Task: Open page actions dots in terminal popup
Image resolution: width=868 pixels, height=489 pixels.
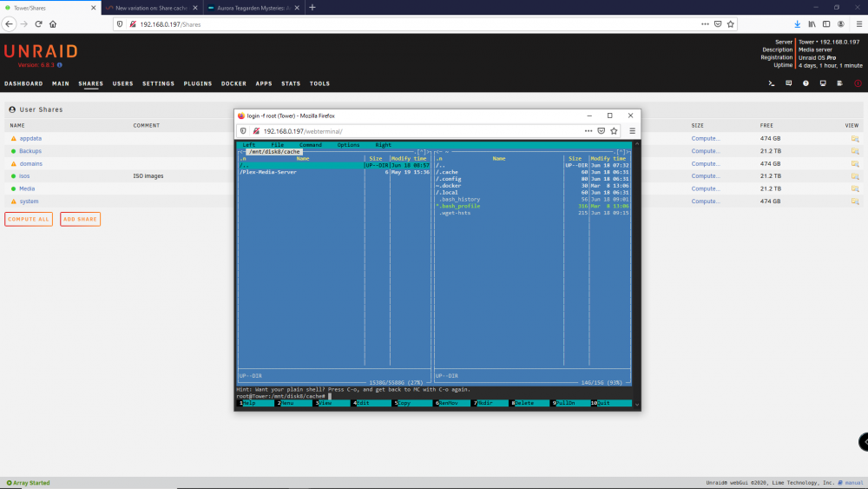Action: (589, 131)
